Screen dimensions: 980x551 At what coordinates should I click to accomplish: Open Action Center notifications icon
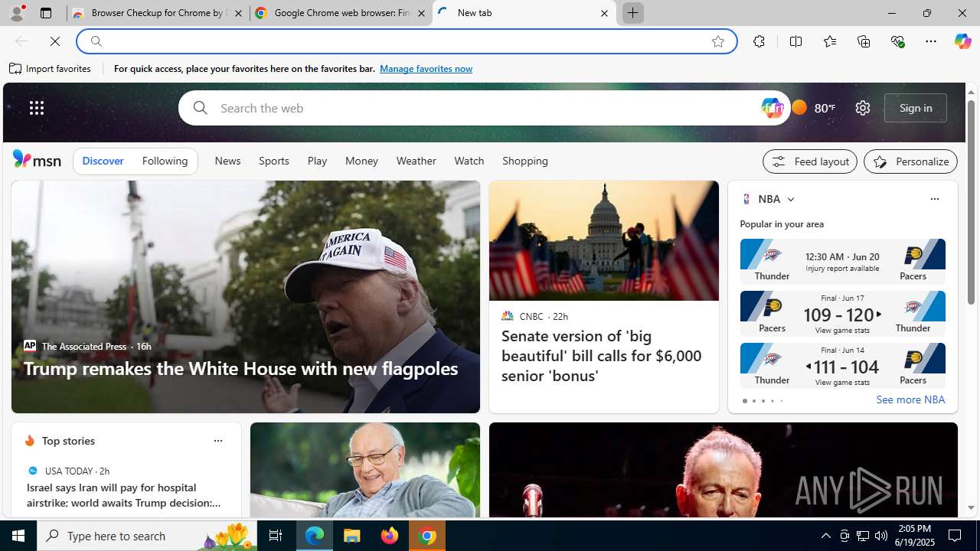pyautogui.click(x=955, y=536)
